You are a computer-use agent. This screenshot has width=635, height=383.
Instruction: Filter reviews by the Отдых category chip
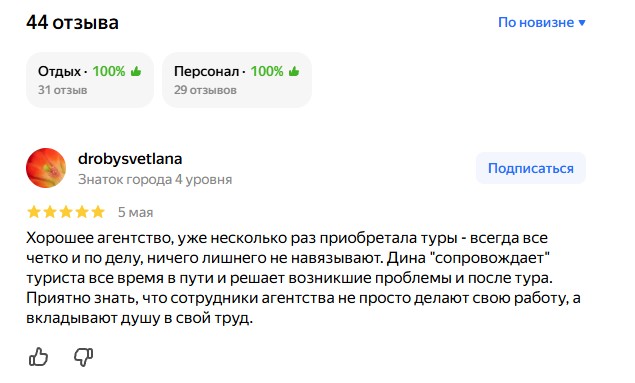(90, 80)
